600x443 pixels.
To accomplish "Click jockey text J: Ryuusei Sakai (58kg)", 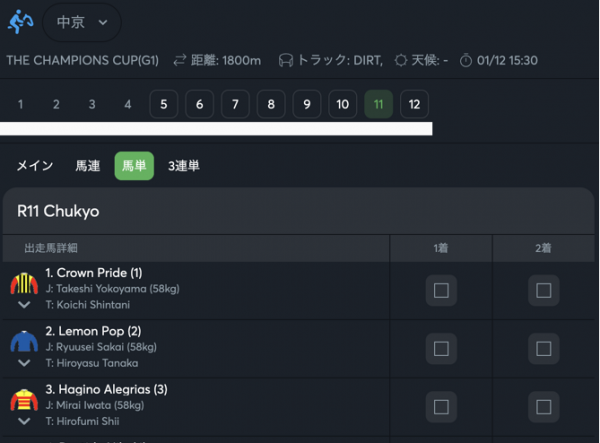I will pos(101,347).
